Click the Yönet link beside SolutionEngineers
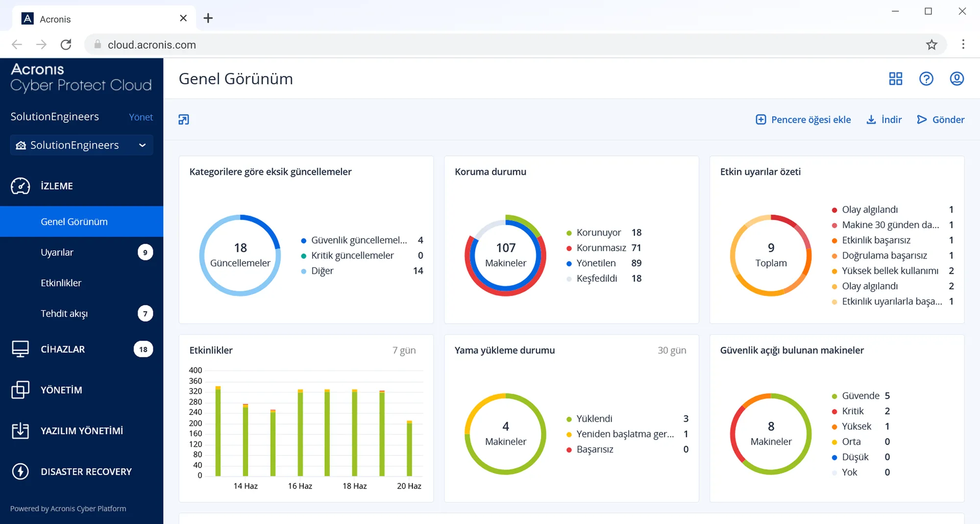Image resolution: width=980 pixels, height=524 pixels. click(x=141, y=117)
